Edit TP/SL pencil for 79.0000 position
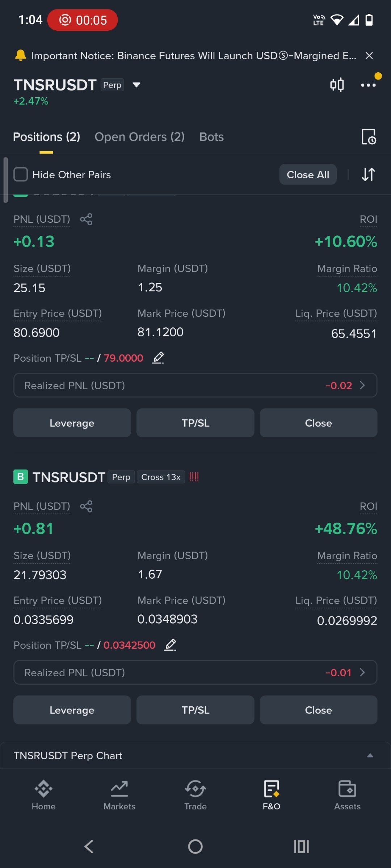Screen dimensions: 391x868 (158, 358)
